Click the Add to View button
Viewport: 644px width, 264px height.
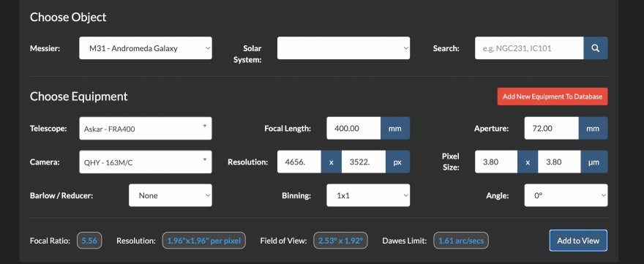click(x=578, y=241)
